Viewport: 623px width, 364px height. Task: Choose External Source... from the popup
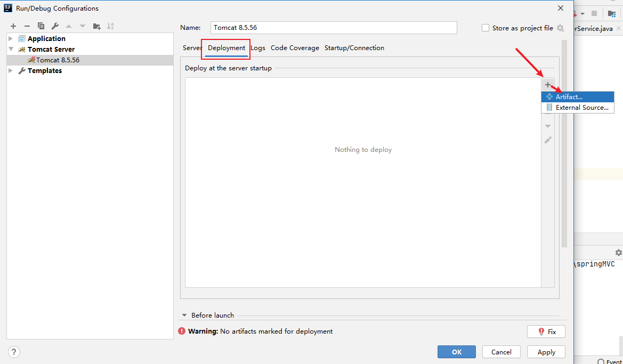click(x=578, y=107)
